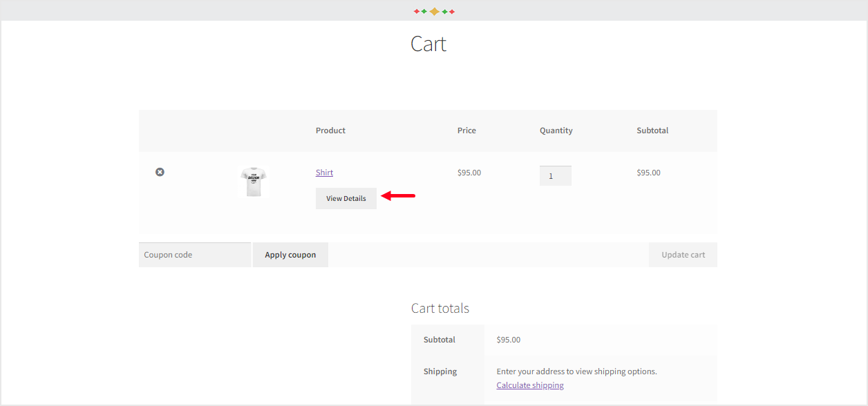
Task: Click the Subtotal column header
Action: point(652,130)
